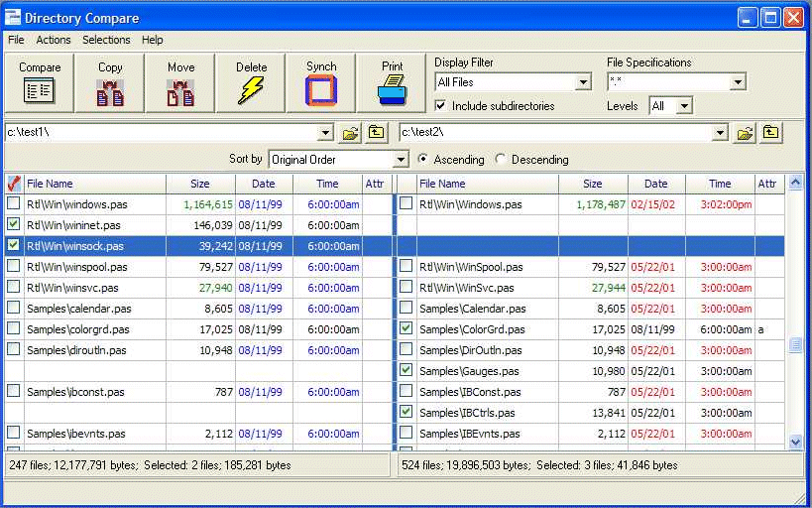Screen dimensions: 812x508
Task: Browse folder for c:\test1\ path
Action: click(x=351, y=133)
